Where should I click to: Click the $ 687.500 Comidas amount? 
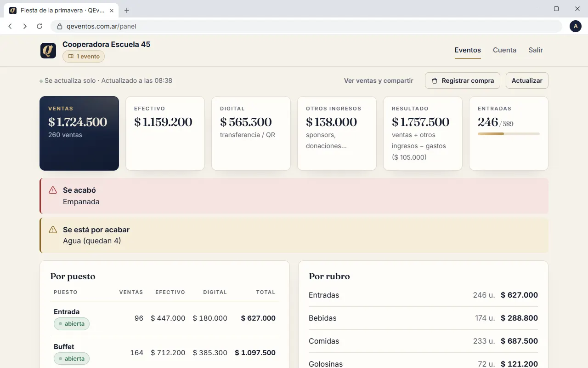pyautogui.click(x=519, y=341)
